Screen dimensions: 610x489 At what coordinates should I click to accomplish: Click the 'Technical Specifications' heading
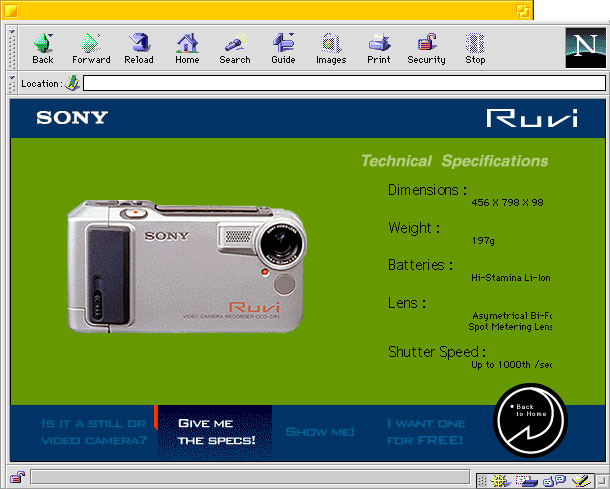(455, 161)
